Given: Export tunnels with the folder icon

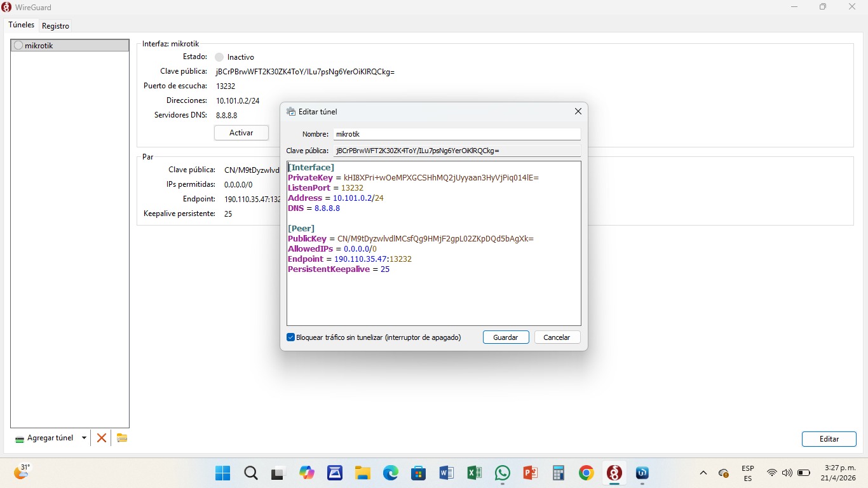Looking at the screenshot, I should click(122, 438).
